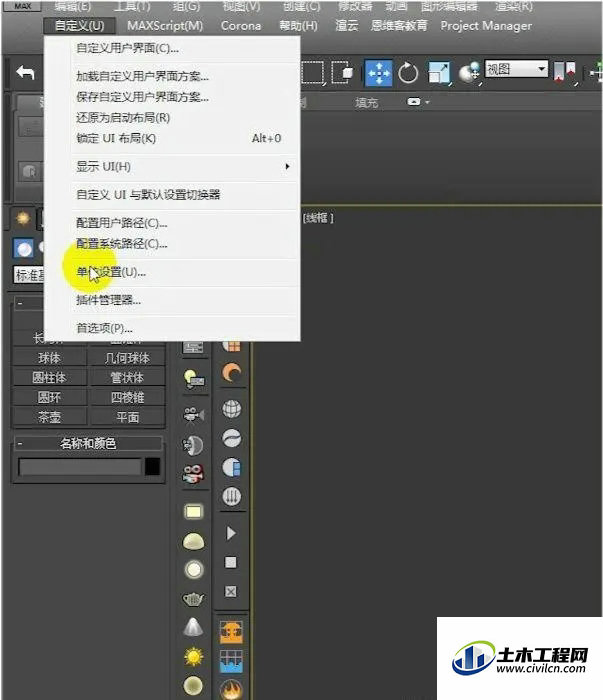Open the 溜云 menu
603x700 pixels.
(x=347, y=25)
